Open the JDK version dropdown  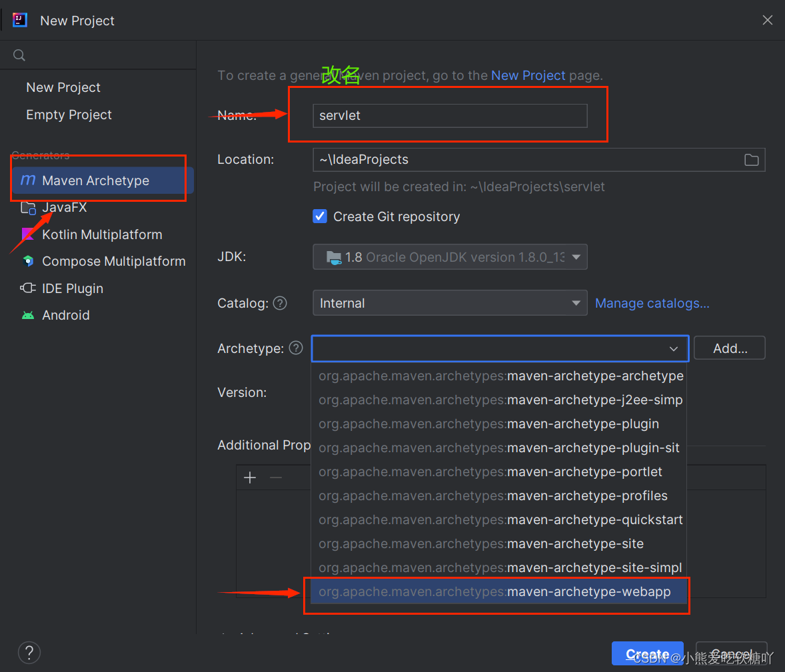click(450, 257)
